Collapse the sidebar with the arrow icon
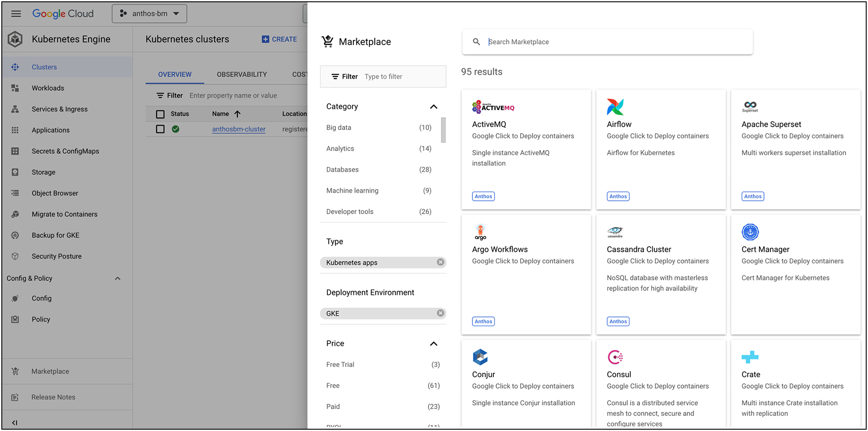 [x=15, y=423]
